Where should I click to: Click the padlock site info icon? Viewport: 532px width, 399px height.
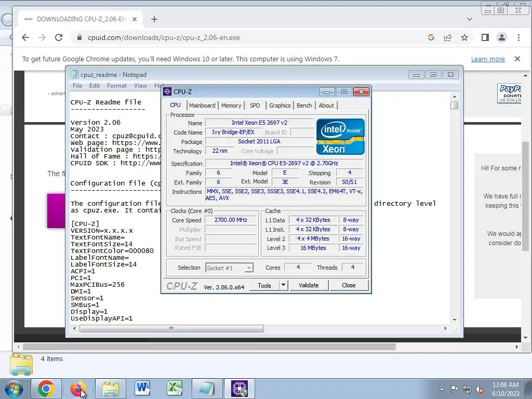(x=79, y=37)
